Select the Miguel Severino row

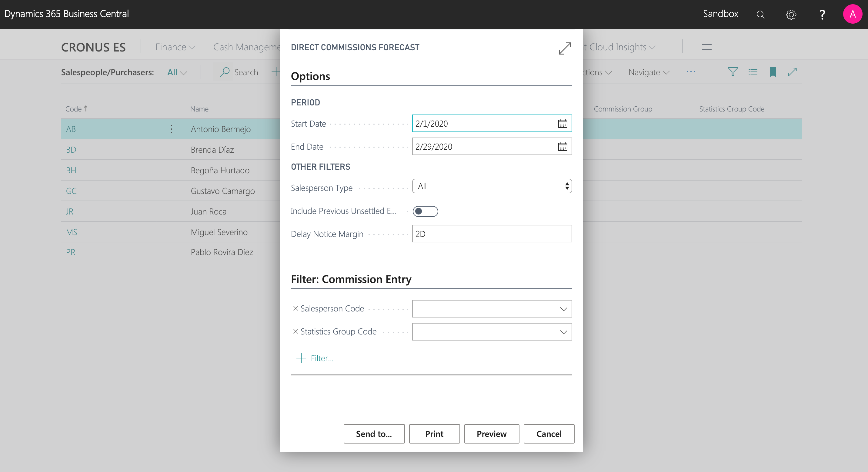[x=219, y=232]
